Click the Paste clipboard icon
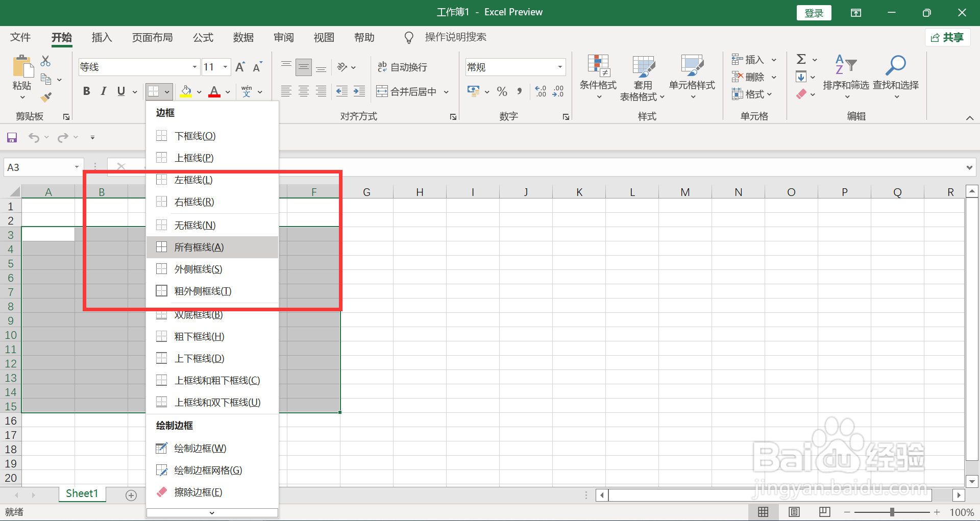The height and width of the screenshot is (521, 980). click(x=22, y=67)
